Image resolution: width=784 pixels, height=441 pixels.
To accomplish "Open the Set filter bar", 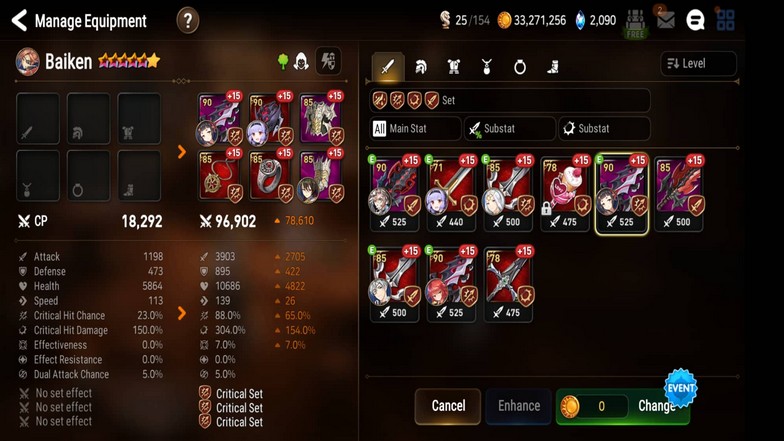I will [510, 100].
